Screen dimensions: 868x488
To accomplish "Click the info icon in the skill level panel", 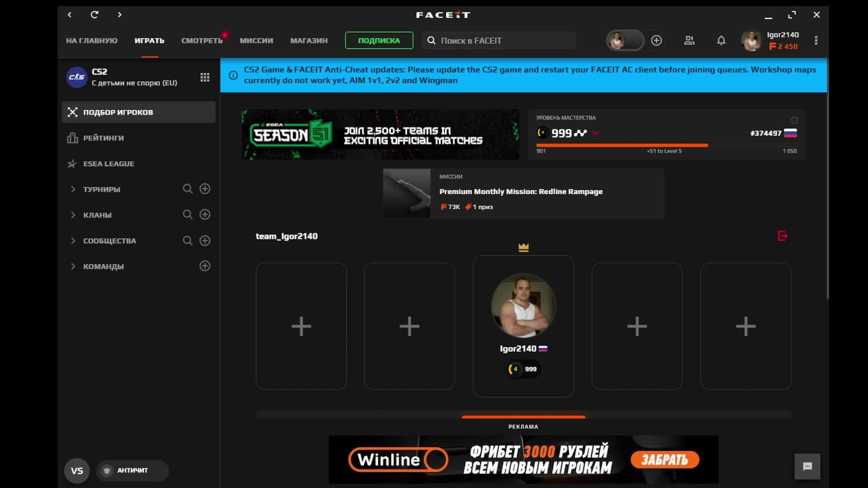I will (794, 120).
